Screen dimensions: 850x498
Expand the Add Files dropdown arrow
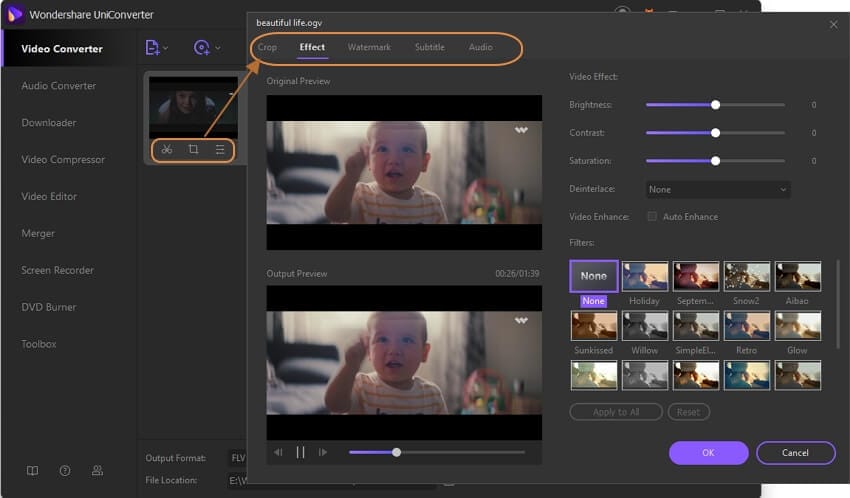165,48
